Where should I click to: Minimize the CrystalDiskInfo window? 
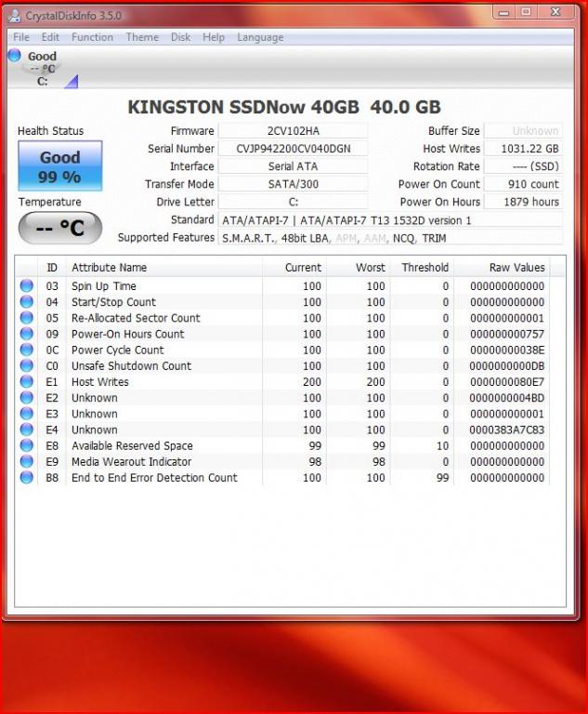click(503, 12)
